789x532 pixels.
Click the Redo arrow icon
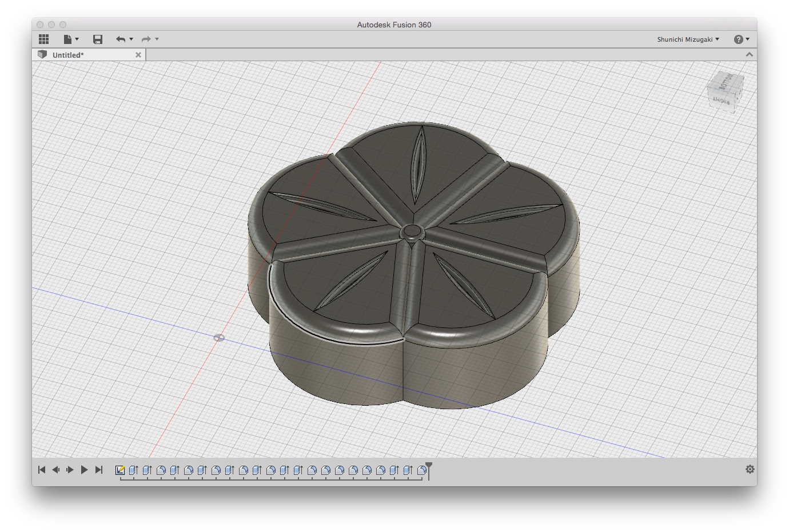[146, 39]
